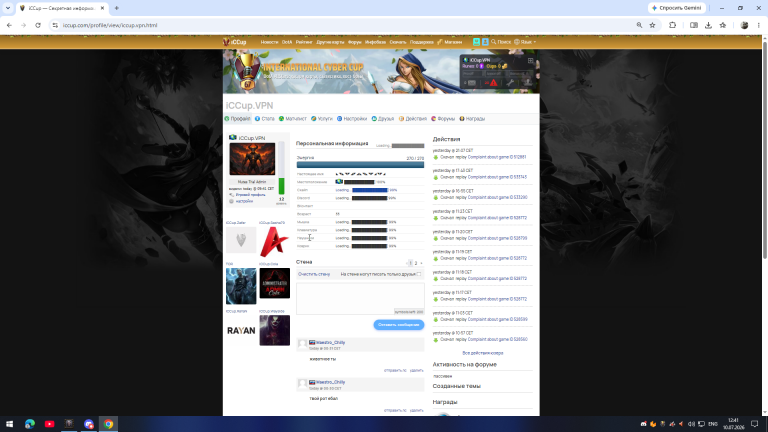The image size is (768, 432).
Task: Click the Энергия energy progress bar
Action: (x=360, y=165)
